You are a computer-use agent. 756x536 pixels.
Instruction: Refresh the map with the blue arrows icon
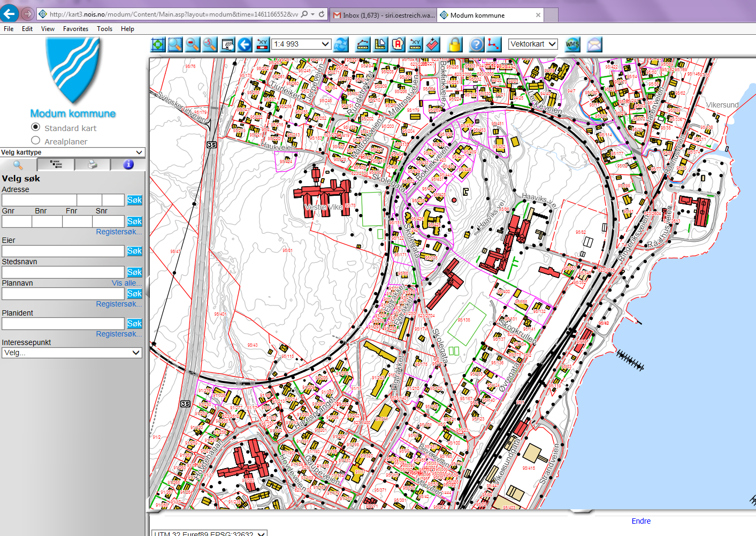(x=341, y=44)
